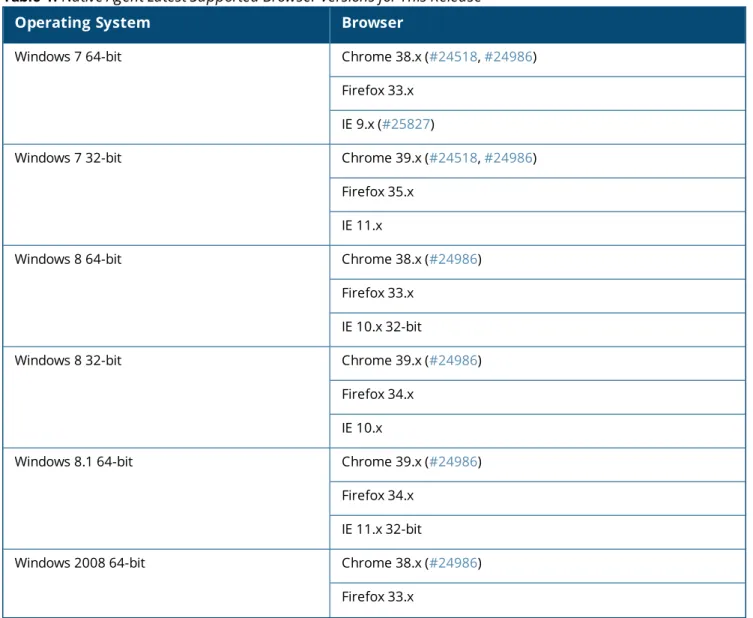
Task: Select Chrome 38.x text in Windows 7 64-bit row
Action: tap(381, 57)
